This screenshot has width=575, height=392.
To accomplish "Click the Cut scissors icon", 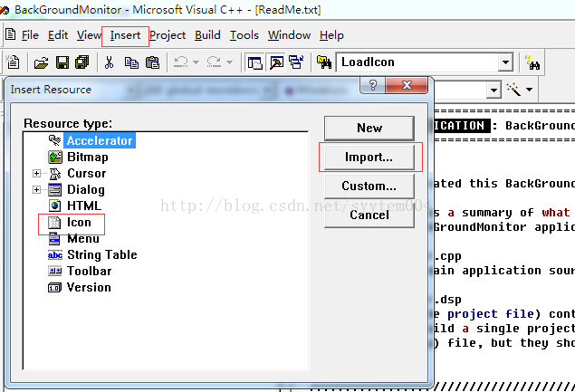I will coord(109,62).
